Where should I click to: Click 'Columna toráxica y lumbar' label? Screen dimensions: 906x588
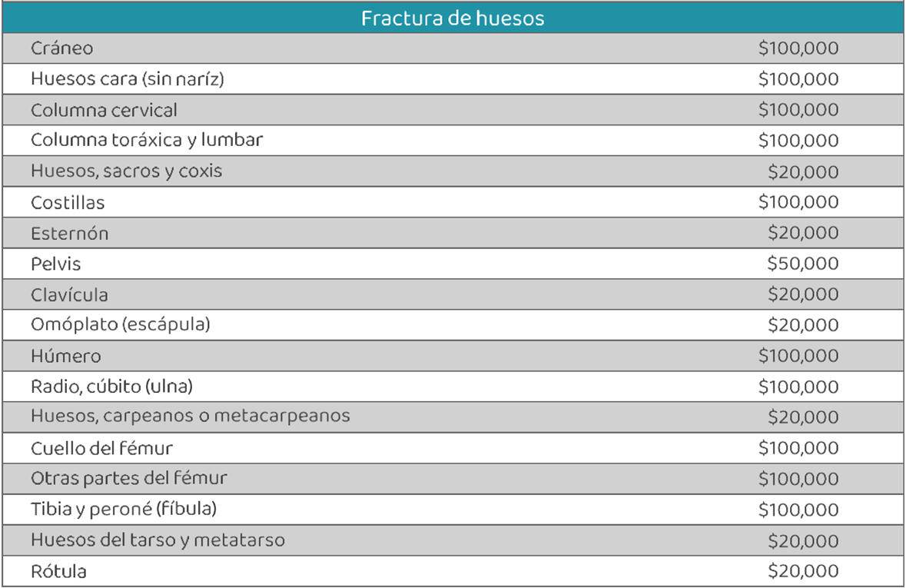point(147,141)
